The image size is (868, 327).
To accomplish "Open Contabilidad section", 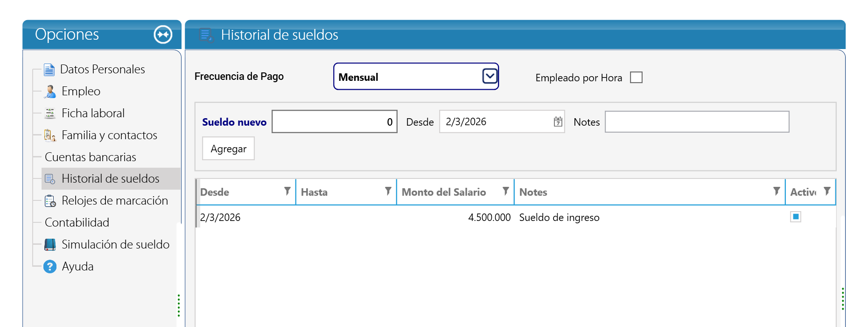I will pos(77,223).
